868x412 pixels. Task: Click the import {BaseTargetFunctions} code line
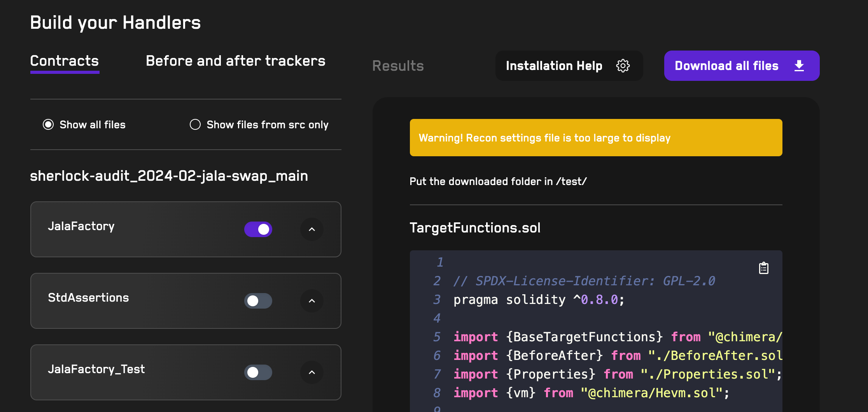[x=618, y=337]
